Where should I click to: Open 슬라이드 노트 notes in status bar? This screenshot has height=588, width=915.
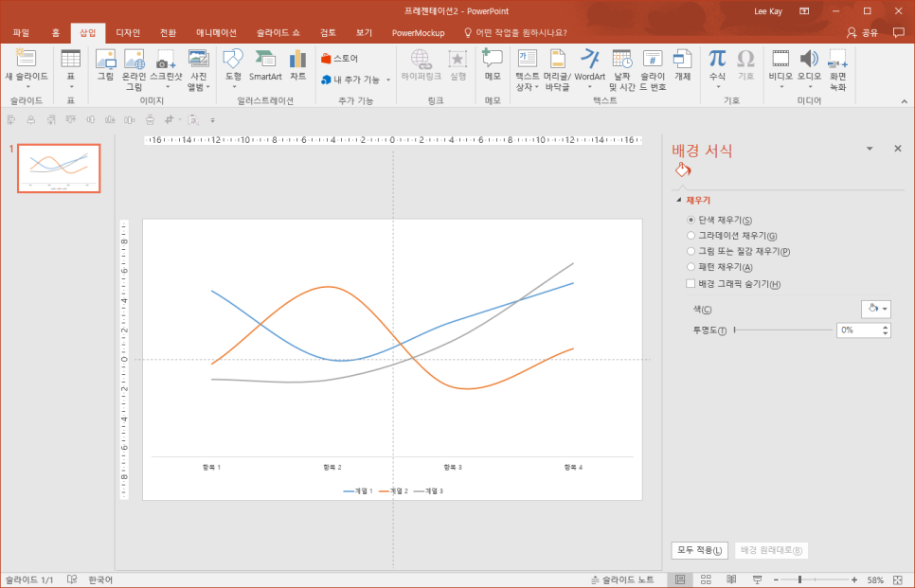(622, 579)
